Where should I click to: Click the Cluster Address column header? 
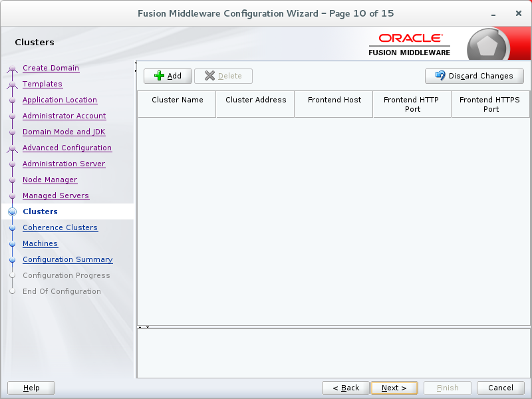pos(255,104)
